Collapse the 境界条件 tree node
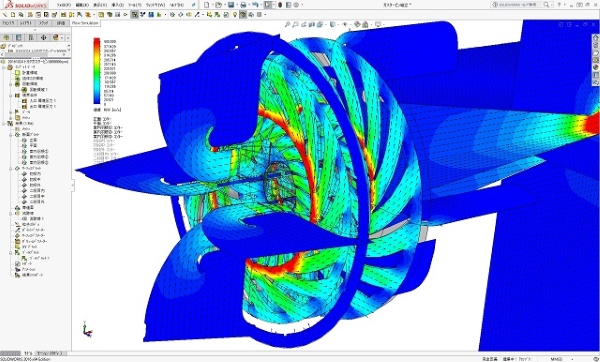The width and height of the screenshot is (600, 362). 11,95
